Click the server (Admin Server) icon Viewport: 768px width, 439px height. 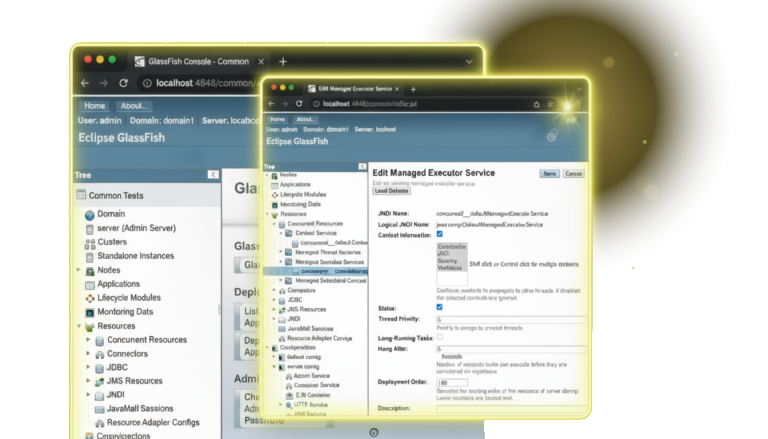click(90, 229)
